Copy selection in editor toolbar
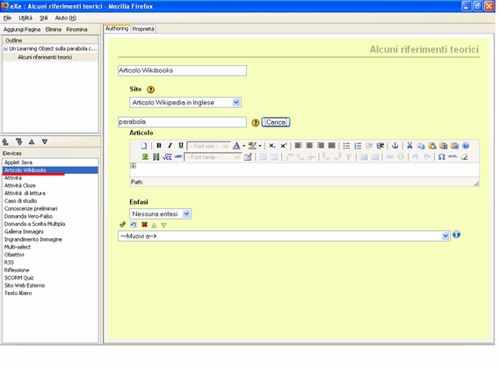The image size is (500, 370). [421, 146]
